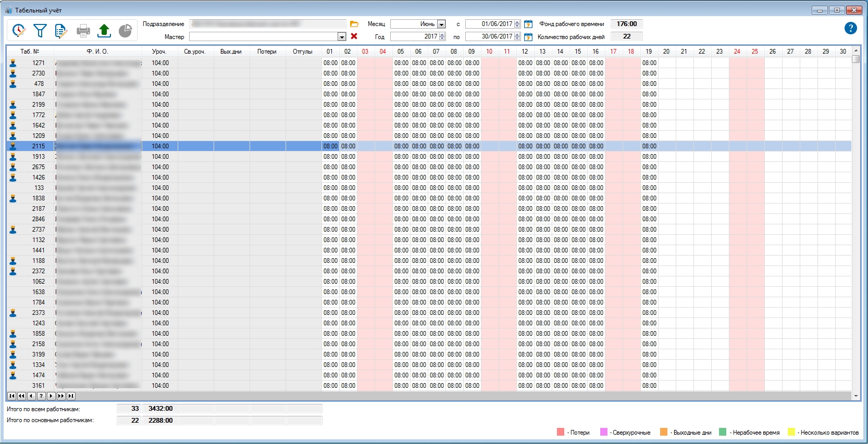
Task: Expand the Месяц dropdown showing Июнь
Action: pyautogui.click(x=441, y=24)
